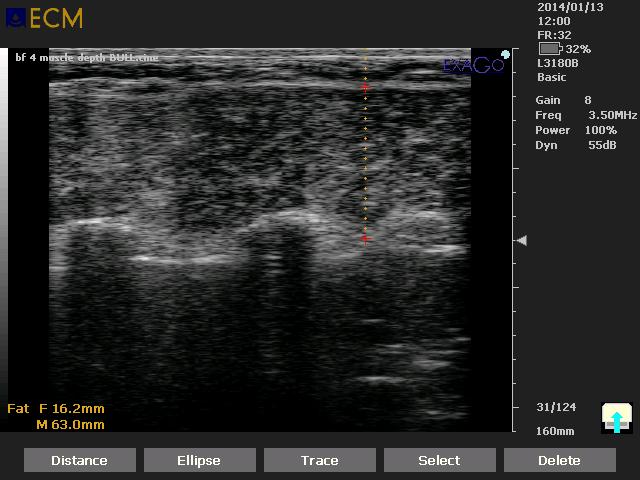The height and width of the screenshot is (480, 640).
Task: Click the upload arrow icon
Action: (616, 418)
